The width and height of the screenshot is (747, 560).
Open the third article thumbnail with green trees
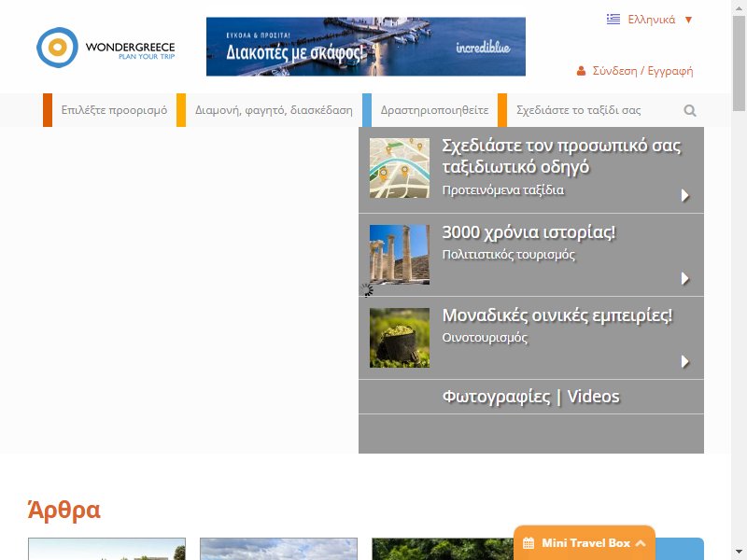coord(443,549)
